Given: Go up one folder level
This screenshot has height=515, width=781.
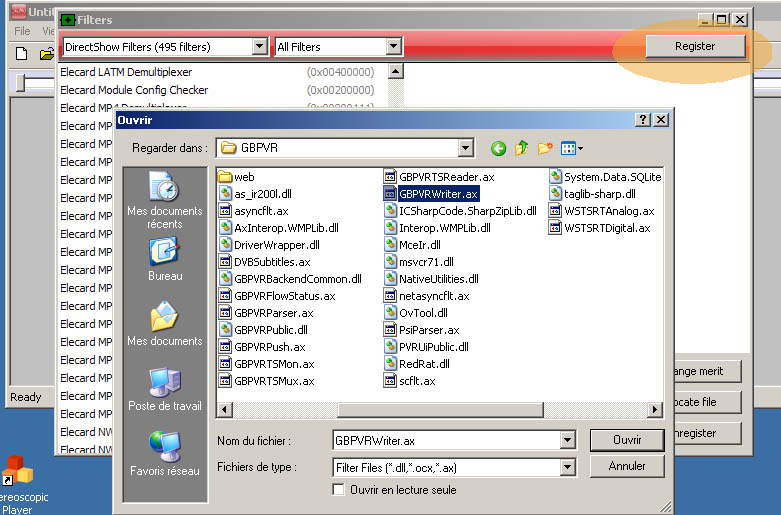Looking at the screenshot, I should (521, 148).
